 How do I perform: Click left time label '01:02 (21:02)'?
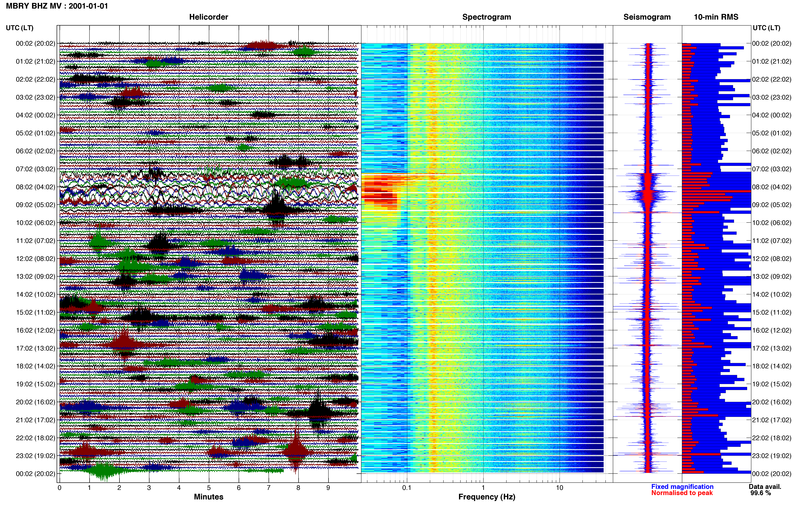(x=36, y=61)
